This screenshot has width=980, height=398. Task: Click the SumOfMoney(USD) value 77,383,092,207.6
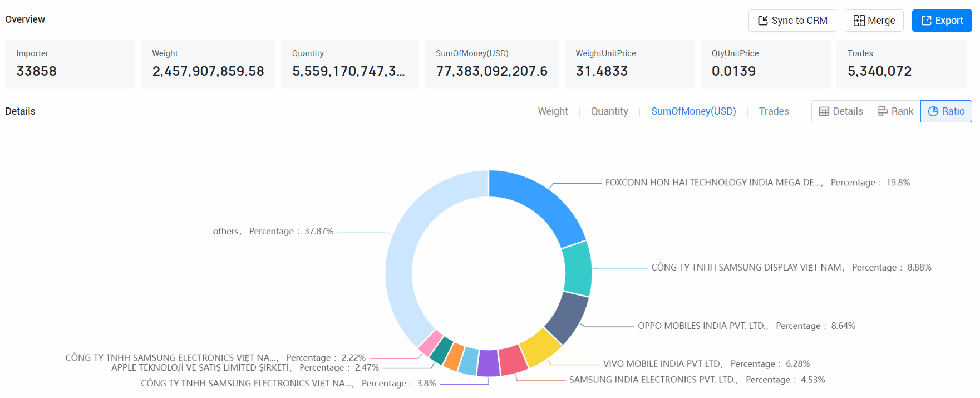pos(492,71)
